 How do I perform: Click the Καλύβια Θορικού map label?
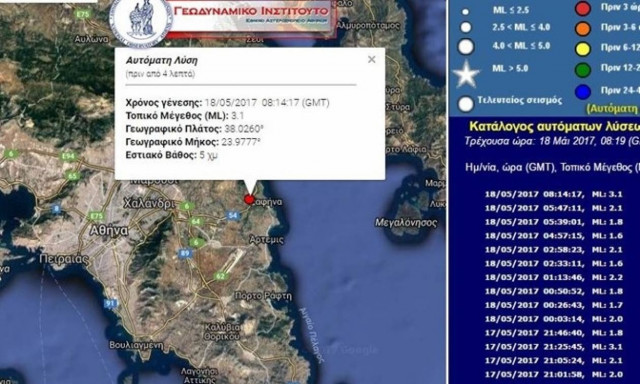click(x=222, y=332)
